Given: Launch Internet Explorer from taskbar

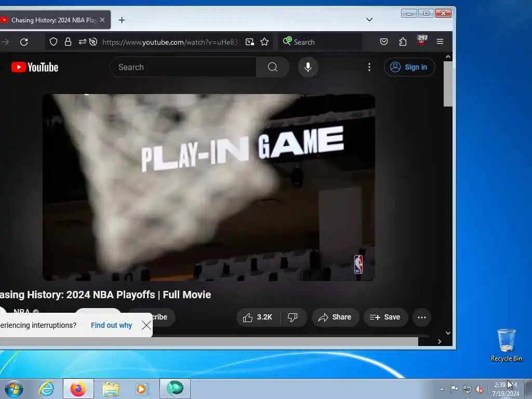Looking at the screenshot, I should pyautogui.click(x=46, y=389).
